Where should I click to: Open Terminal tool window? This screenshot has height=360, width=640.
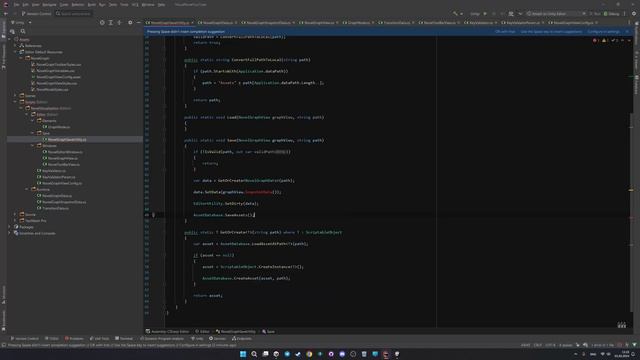tap(124, 338)
